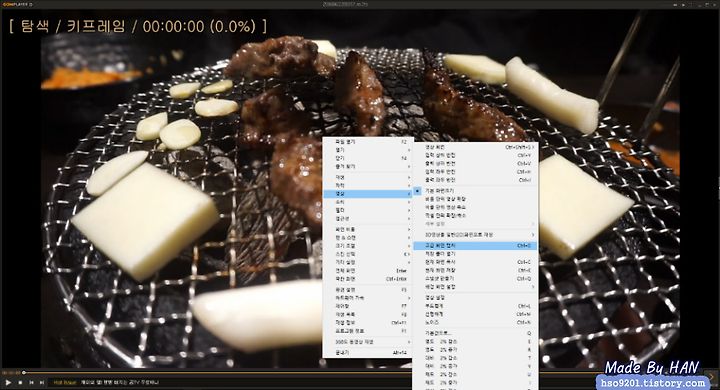The image size is (720, 390).
Task: Toggle 부드럽게 filter (Ctrl+L)
Action: (x=475, y=306)
